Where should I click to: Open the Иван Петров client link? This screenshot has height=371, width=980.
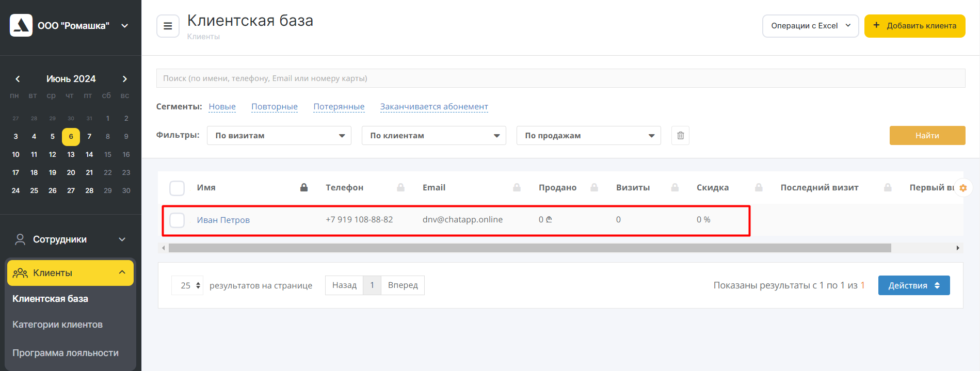[223, 220]
